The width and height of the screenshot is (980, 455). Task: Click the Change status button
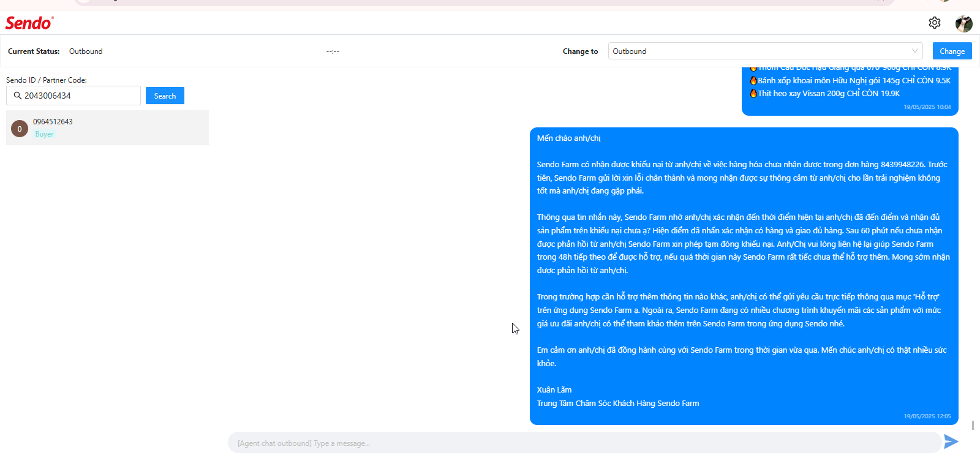click(952, 51)
